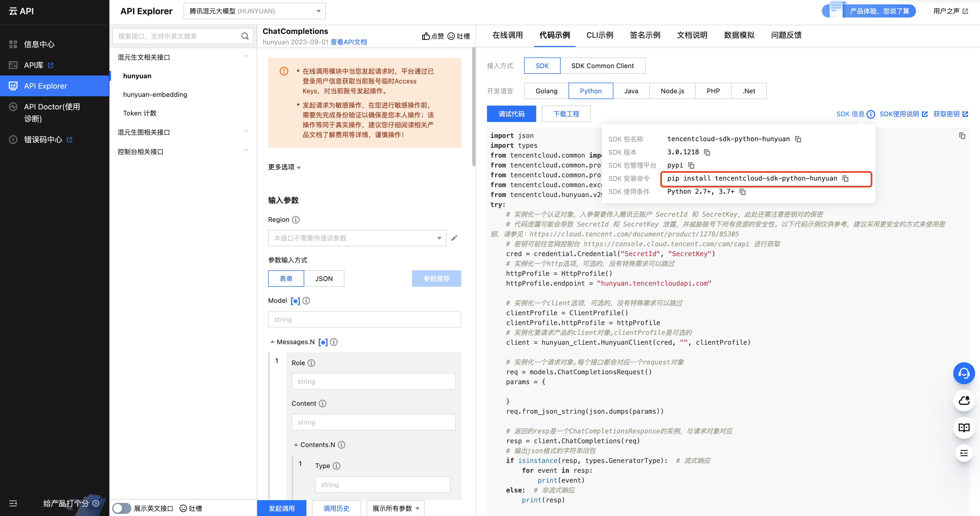Viewport: 980px width, 516px height.
Task: Copy the pypi platform value
Action: tap(691, 166)
